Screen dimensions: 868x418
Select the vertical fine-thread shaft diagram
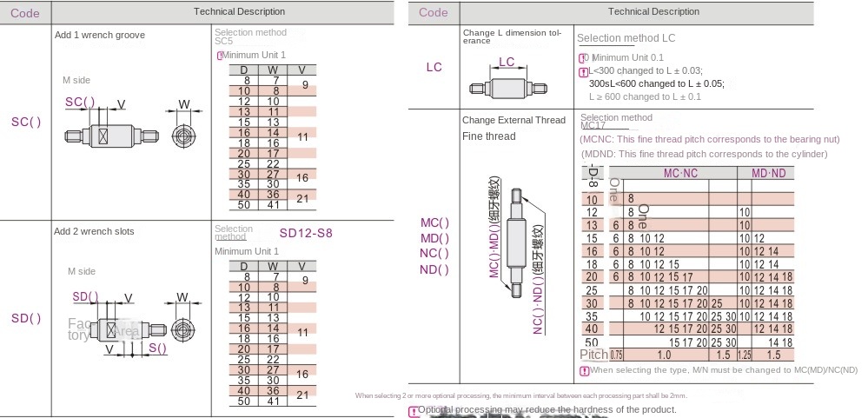click(x=515, y=245)
